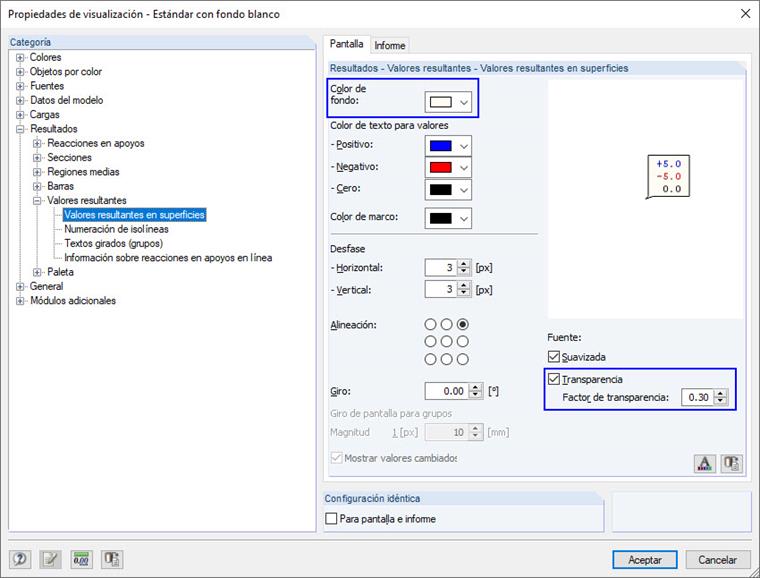Viewport: 760px width, 578px height.
Task: Select Valores resultantes en superficies item
Action: [x=135, y=215]
